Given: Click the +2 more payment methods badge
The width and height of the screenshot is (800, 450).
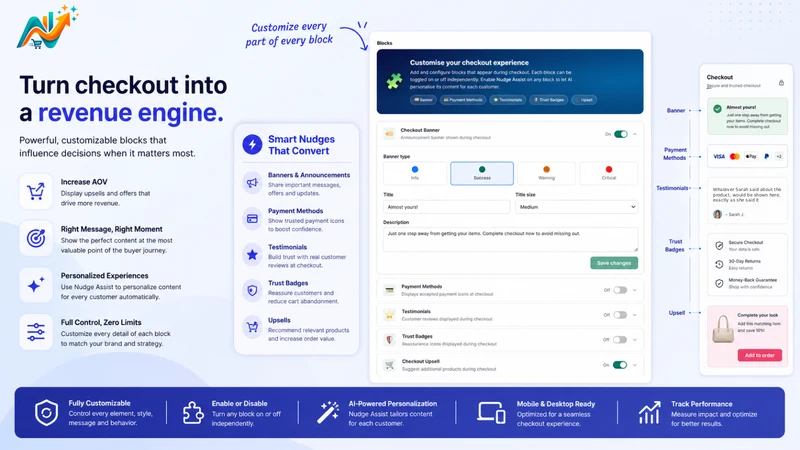Looking at the screenshot, I should tap(779, 157).
